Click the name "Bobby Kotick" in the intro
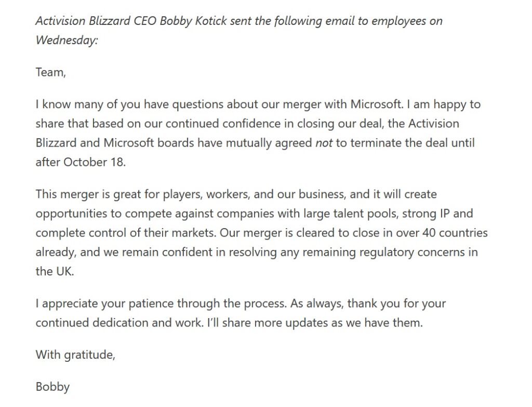 pyautogui.click(x=193, y=21)
